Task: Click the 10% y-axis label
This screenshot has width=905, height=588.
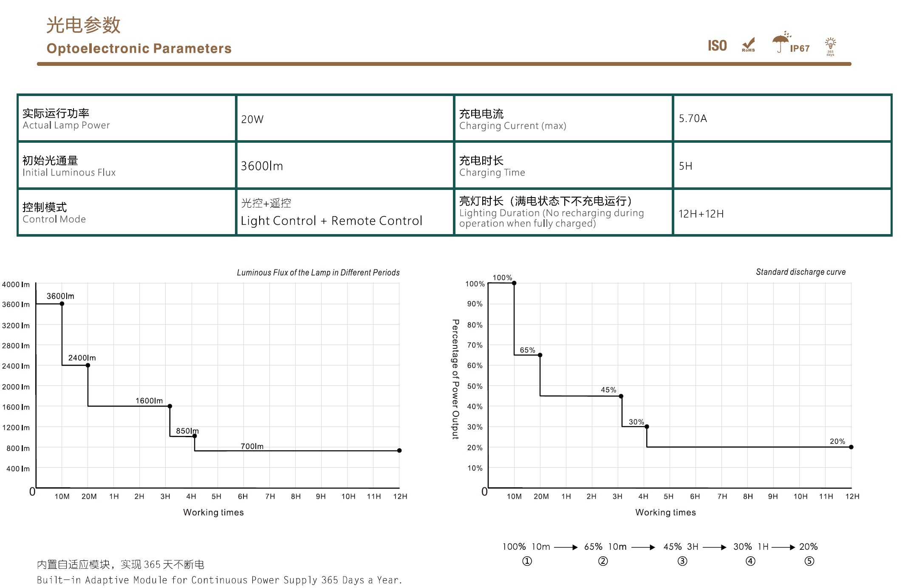Action: tap(475, 468)
